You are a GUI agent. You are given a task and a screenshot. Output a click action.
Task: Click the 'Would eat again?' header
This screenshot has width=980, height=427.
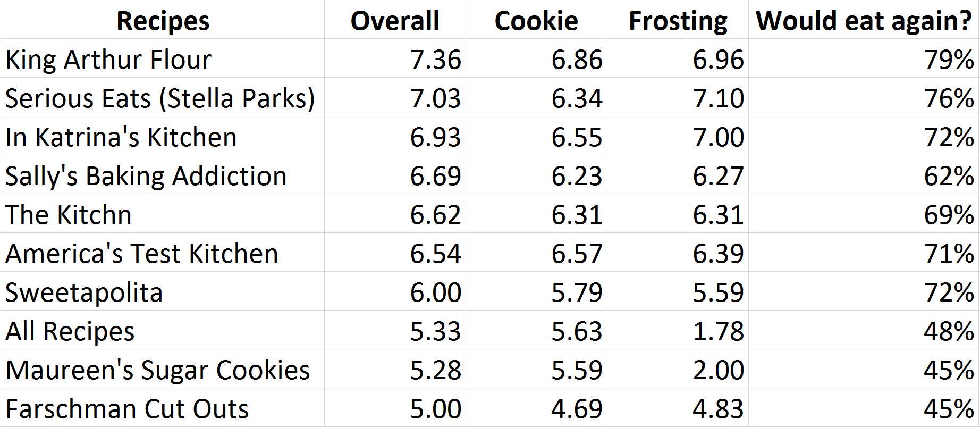pos(864,20)
